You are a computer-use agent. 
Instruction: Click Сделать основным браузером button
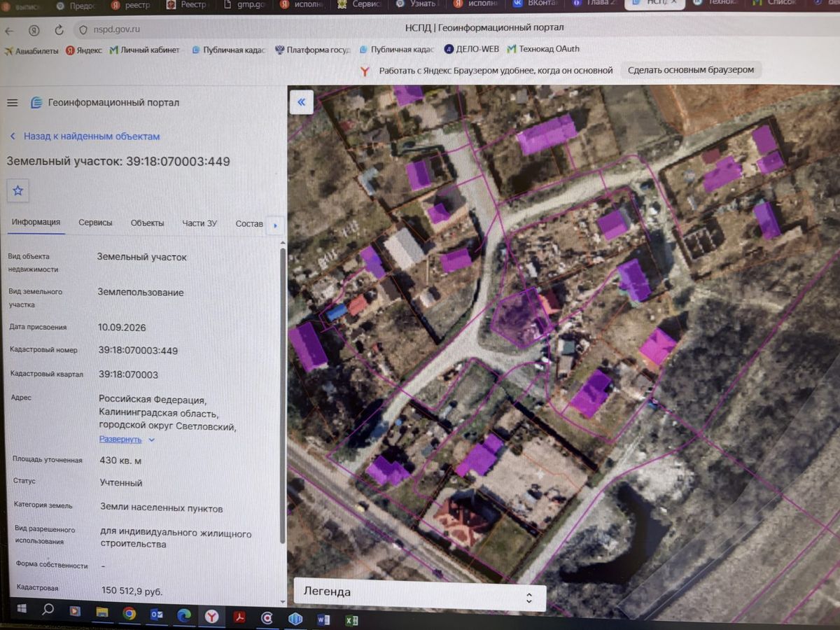point(691,70)
